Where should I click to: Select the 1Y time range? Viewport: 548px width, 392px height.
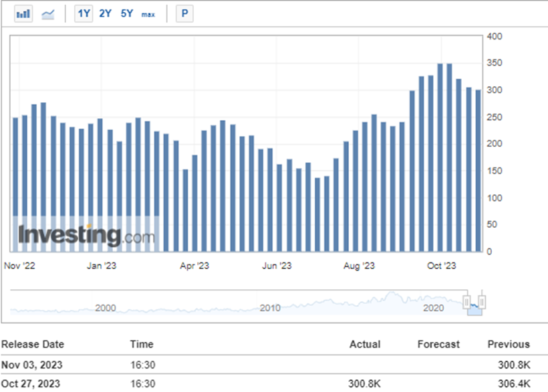click(84, 14)
